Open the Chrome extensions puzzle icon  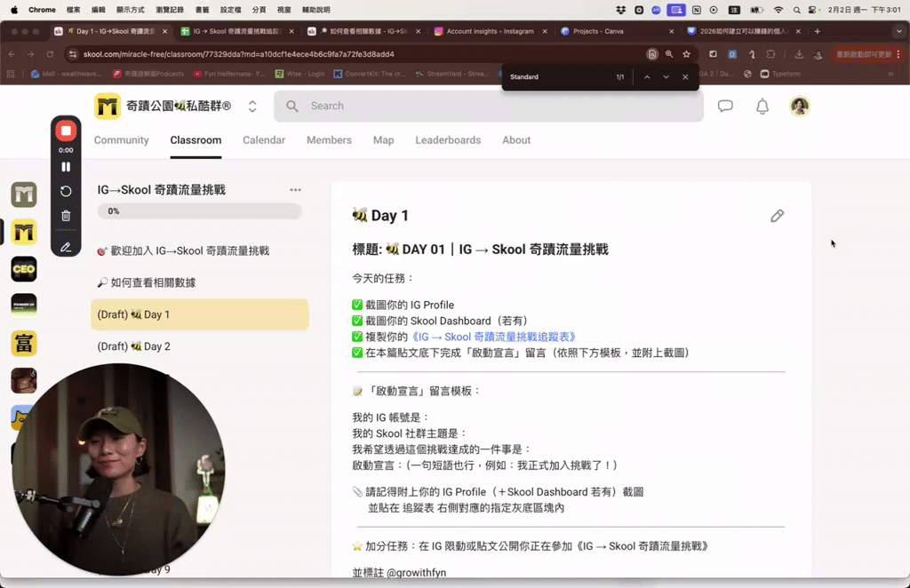[x=770, y=54]
